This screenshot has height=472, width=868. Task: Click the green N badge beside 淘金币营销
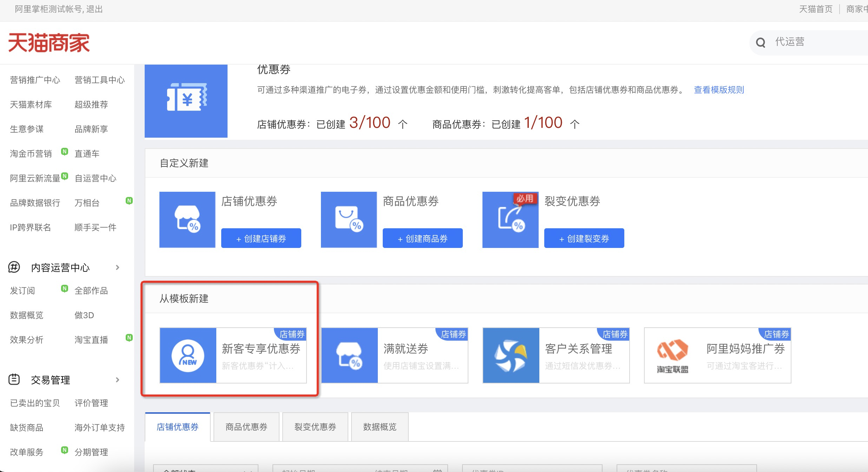tap(65, 151)
